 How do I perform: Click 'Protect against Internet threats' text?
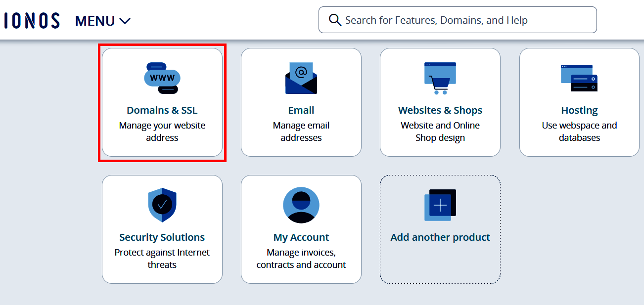point(162,259)
